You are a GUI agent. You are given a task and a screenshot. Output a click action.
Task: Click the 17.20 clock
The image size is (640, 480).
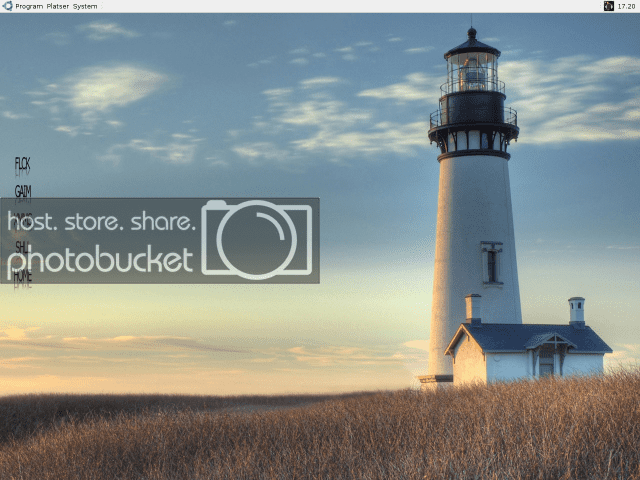pos(626,6)
